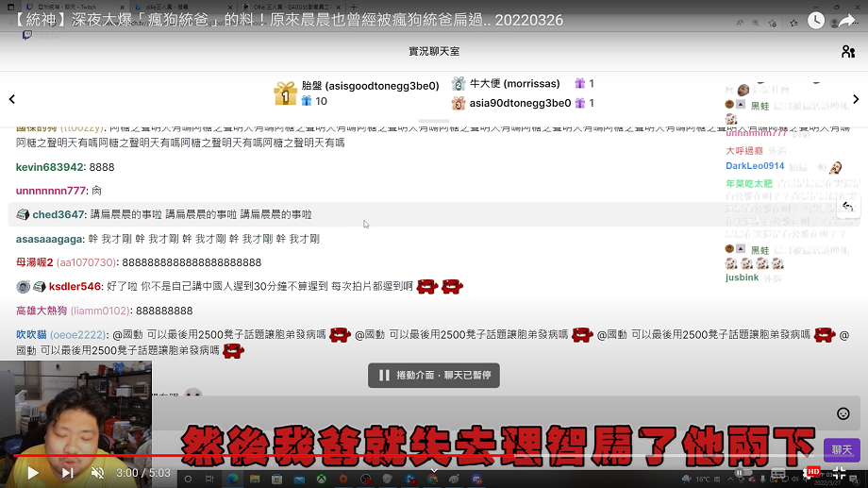Open the Mail app from the taskbar
868x488 pixels.
point(299,480)
